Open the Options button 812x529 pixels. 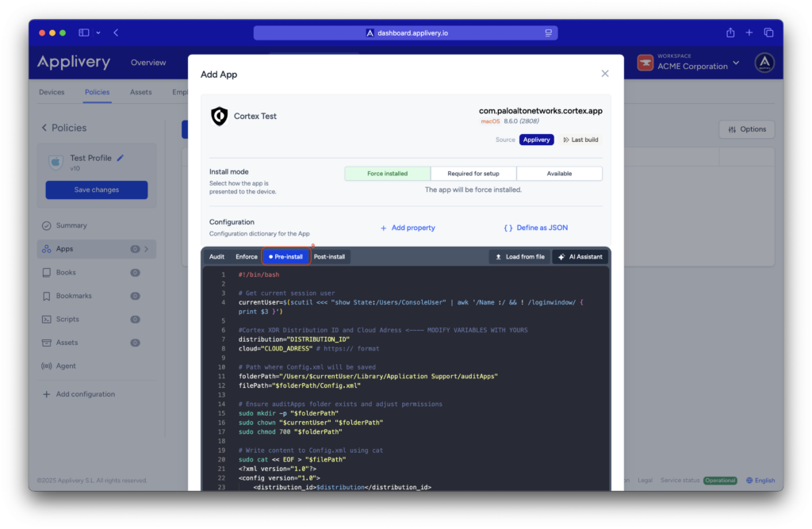(x=747, y=129)
